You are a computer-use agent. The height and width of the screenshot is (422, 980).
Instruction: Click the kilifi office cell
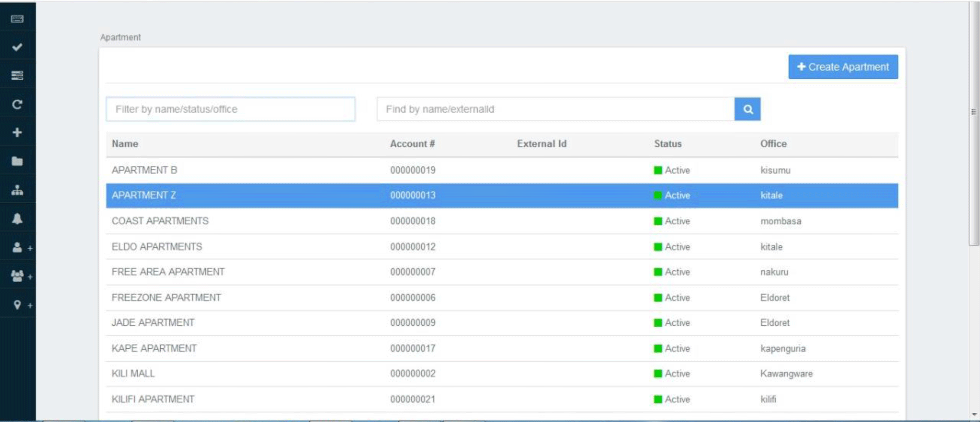768,399
